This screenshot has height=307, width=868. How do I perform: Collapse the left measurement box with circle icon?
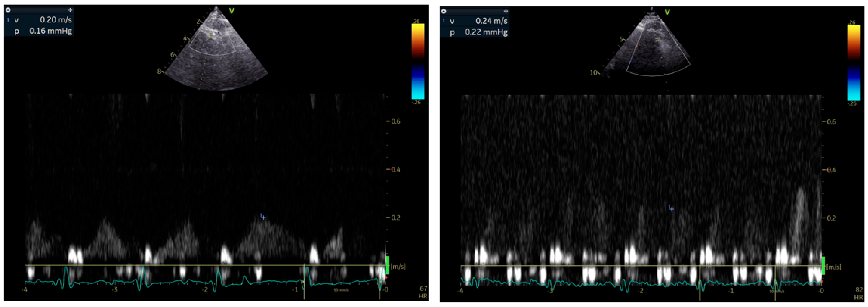click(8, 10)
